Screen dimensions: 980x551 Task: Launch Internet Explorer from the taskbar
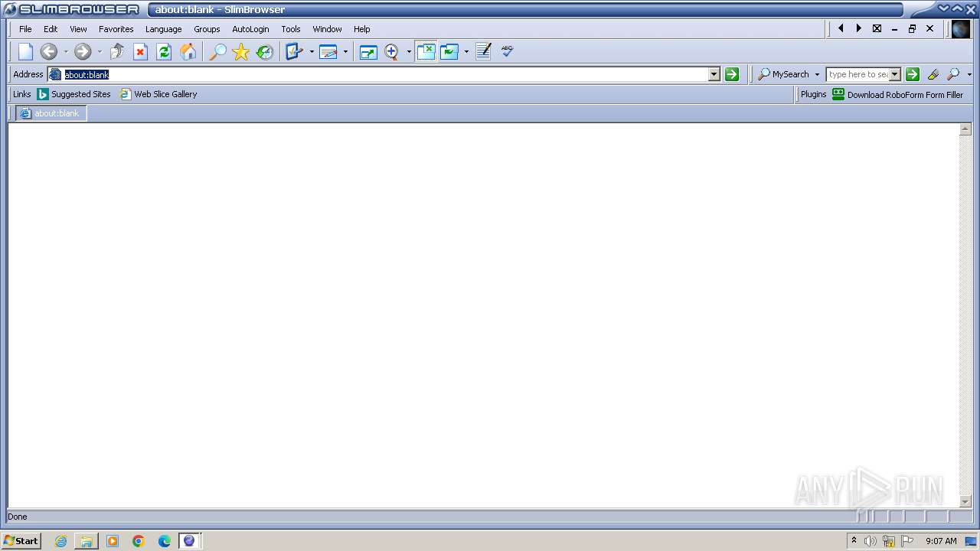pos(60,541)
